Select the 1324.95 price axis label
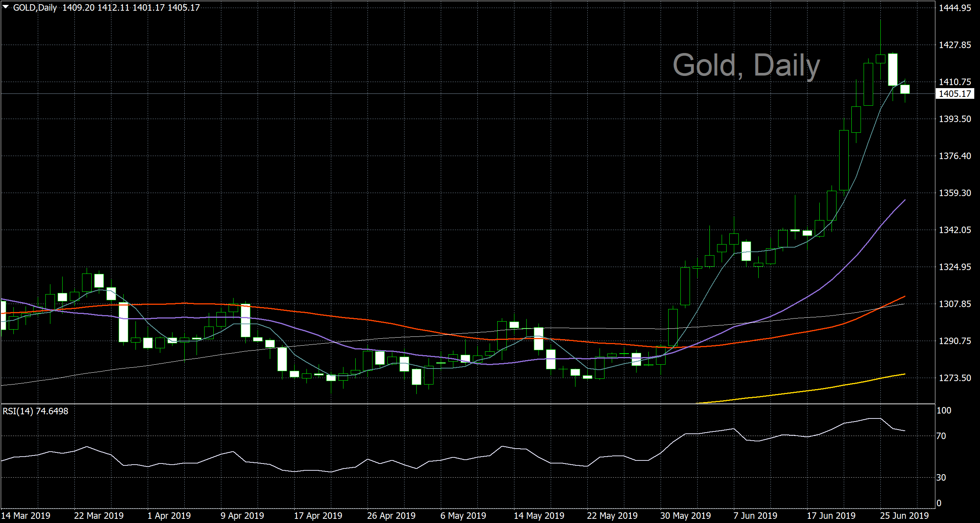 pyautogui.click(x=955, y=267)
